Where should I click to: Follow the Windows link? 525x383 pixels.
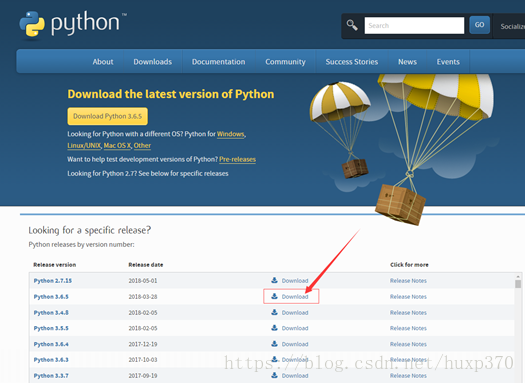231,134
